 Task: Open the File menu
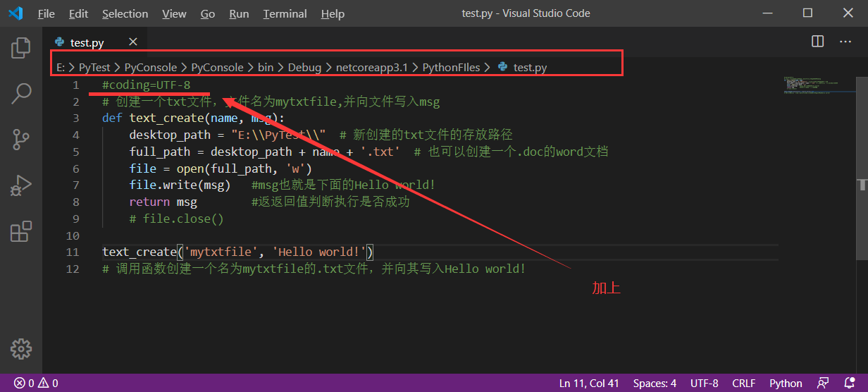click(x=46, y=13)
